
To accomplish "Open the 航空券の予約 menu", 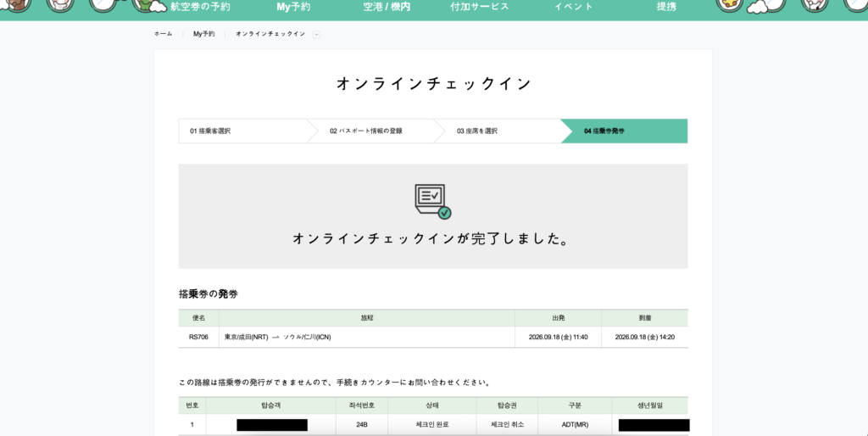I will click(200, 7).
